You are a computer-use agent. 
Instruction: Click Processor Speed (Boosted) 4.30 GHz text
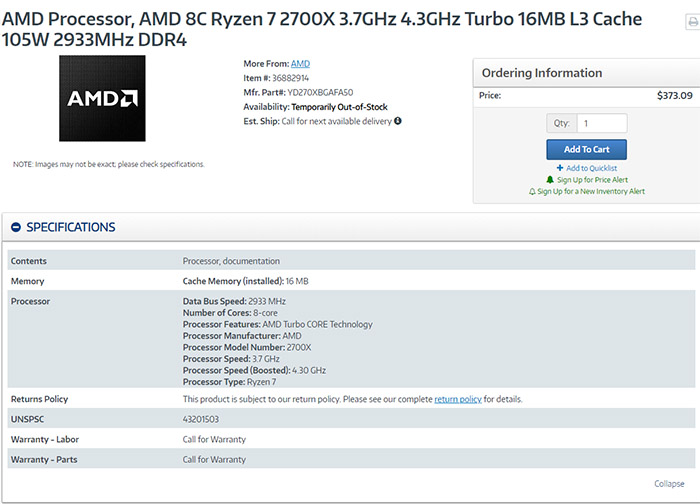[254, 371]
